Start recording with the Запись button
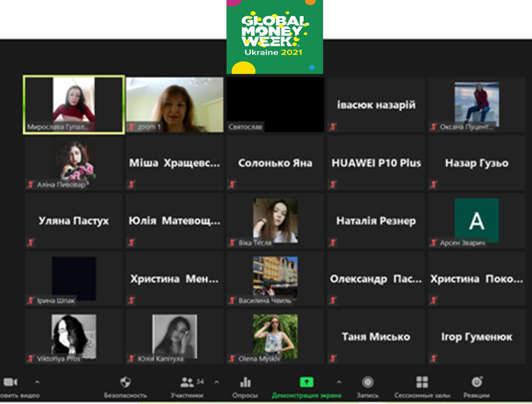 tap(368, 382)
